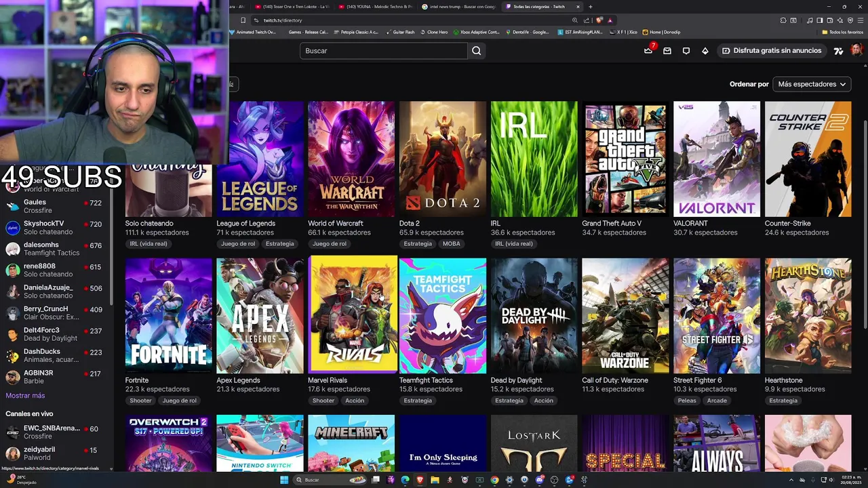This screenshot has width=868, height=488.
Task: Click the Brave shields lion icon
Action: tap(599, 20)
